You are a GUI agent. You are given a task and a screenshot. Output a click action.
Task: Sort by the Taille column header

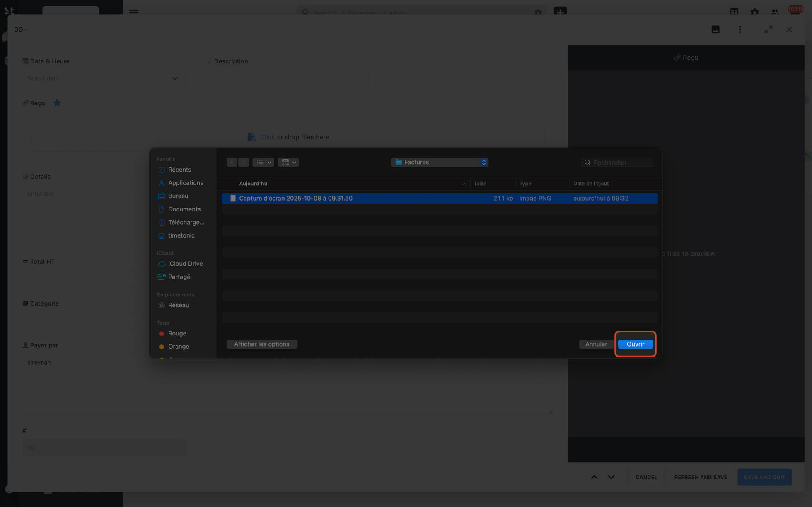[480, 184]
